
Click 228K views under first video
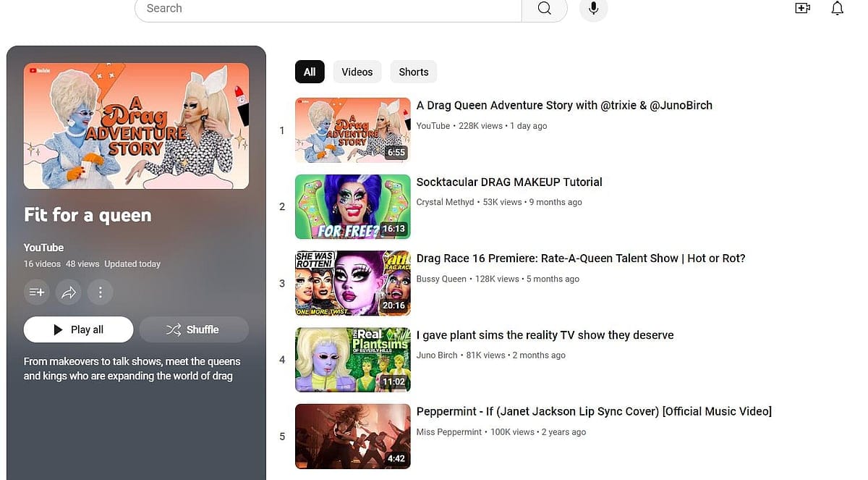point(480,126)
